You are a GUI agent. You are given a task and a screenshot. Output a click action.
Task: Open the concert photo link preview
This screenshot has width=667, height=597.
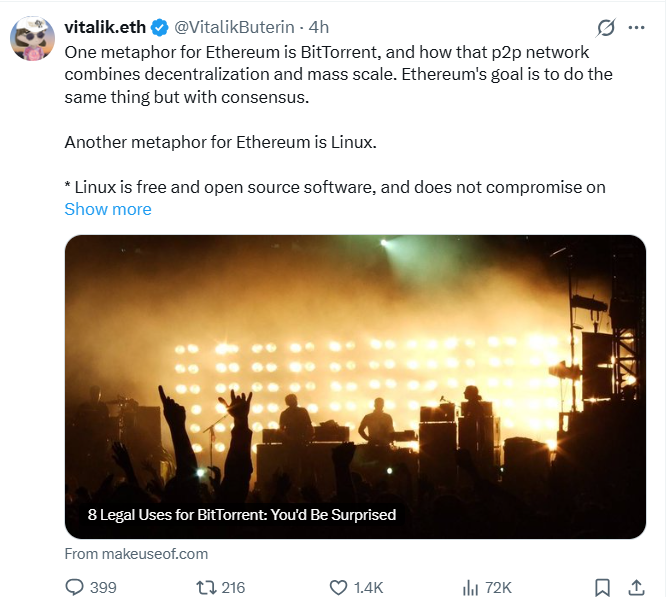coord(355,370)
